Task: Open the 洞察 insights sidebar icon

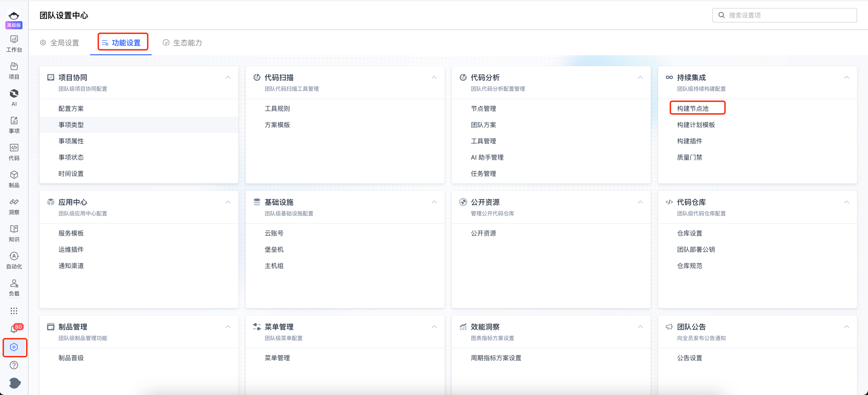Action: pyautogui.click(x=14, y=206)
